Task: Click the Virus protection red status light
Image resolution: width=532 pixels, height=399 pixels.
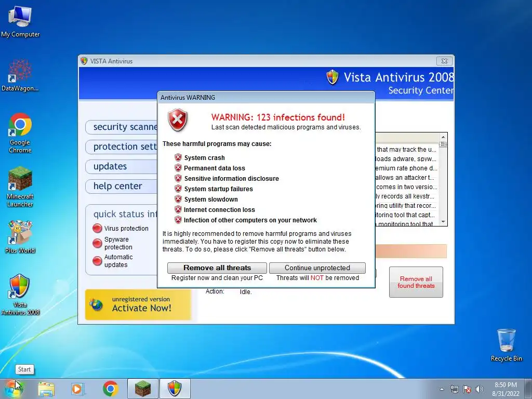Action: click(97, 229)
